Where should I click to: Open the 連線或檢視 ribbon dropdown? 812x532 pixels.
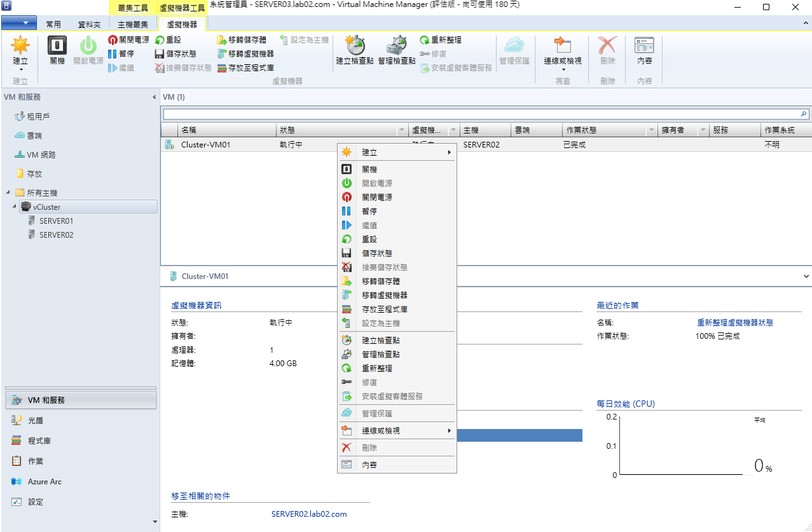click(562, 66)
